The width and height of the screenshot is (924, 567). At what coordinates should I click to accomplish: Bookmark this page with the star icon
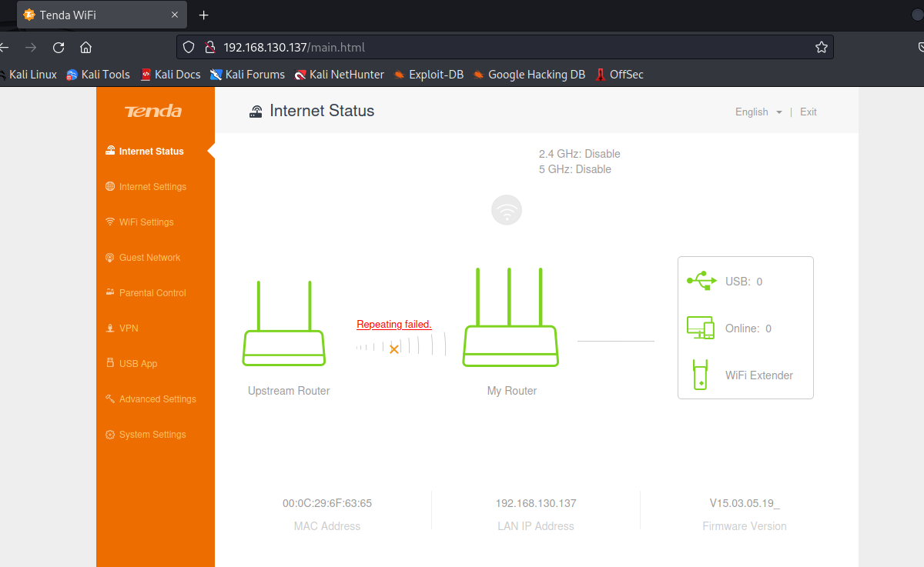(821, 48)
